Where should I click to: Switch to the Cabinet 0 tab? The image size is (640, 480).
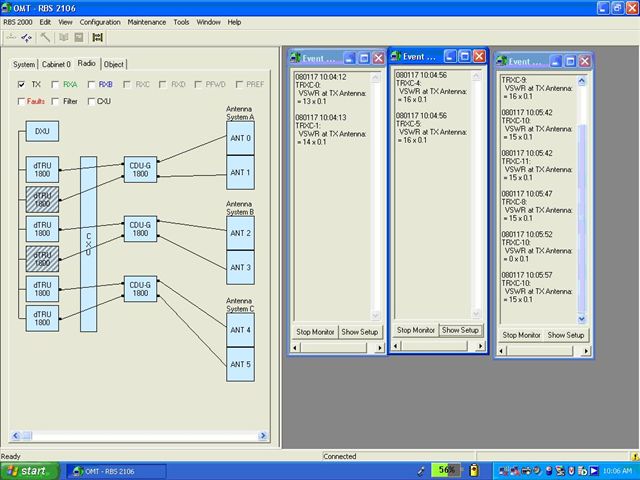(x=56, y=64)
